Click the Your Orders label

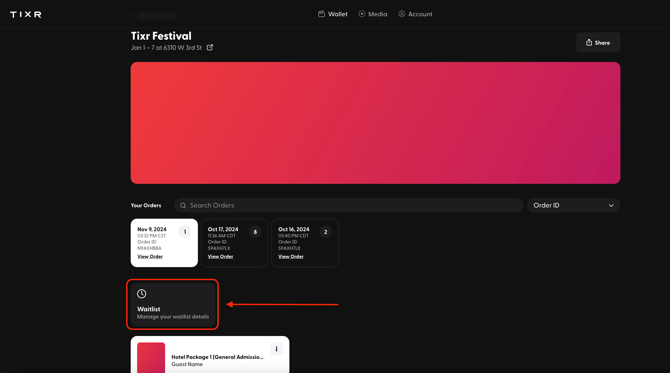click(146, 206)
